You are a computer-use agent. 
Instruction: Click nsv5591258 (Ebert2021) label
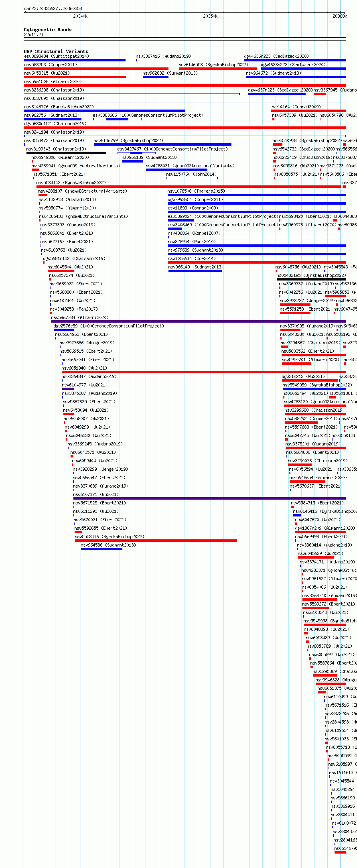coord(306,309)
